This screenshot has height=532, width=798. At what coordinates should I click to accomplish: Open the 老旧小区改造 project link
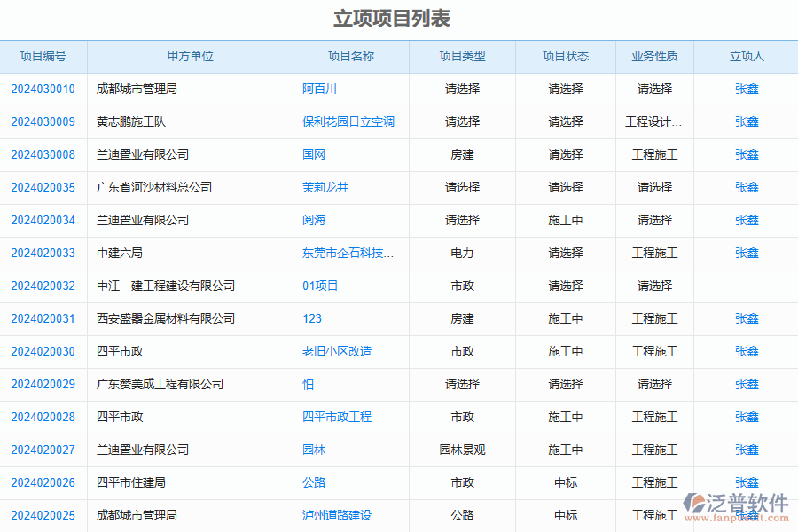pos(337,352)
